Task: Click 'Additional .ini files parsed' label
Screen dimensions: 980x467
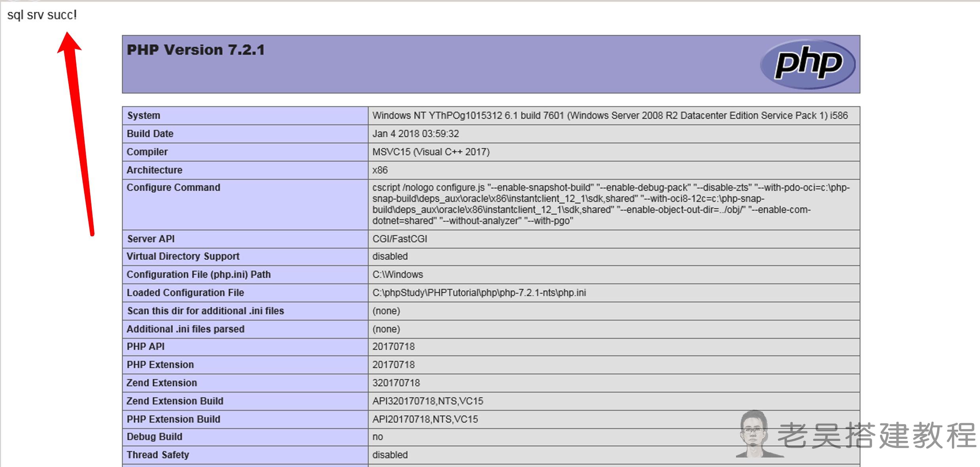Action: 185,329
